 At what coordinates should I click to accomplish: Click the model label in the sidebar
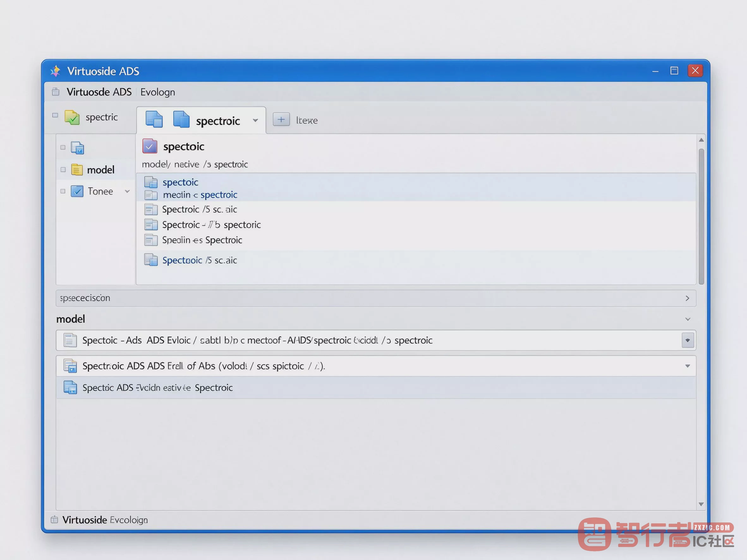tap(100, 170)
